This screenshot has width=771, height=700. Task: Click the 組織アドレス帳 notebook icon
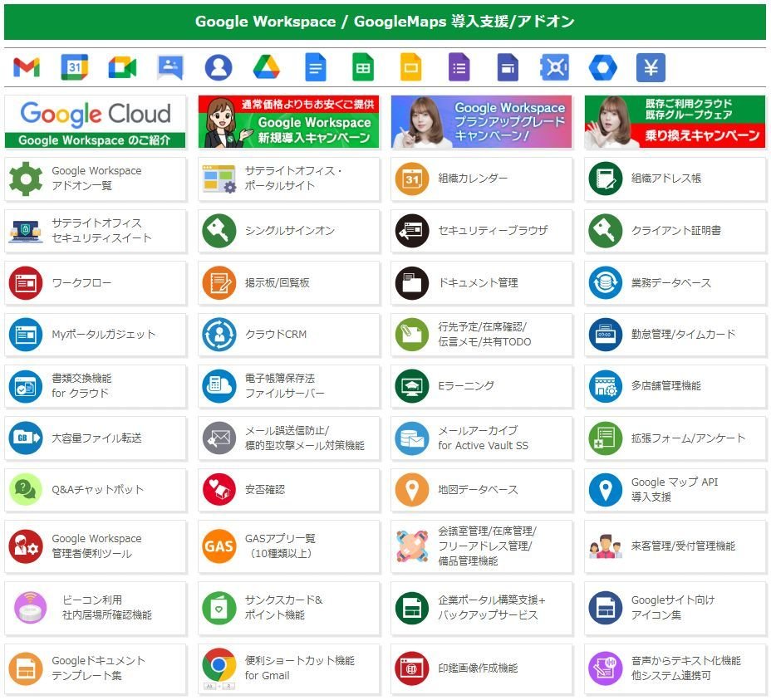606,179
